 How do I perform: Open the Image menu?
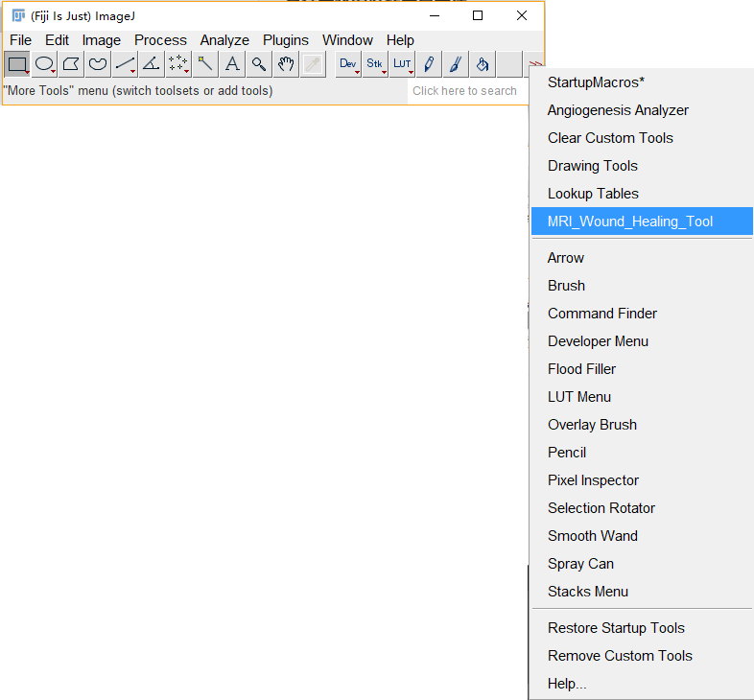click(101, 40)
